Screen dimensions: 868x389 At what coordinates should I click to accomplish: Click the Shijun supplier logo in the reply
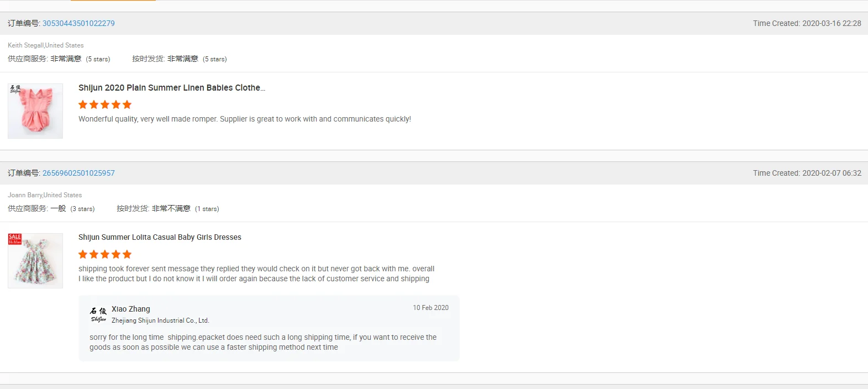point(98,314)
